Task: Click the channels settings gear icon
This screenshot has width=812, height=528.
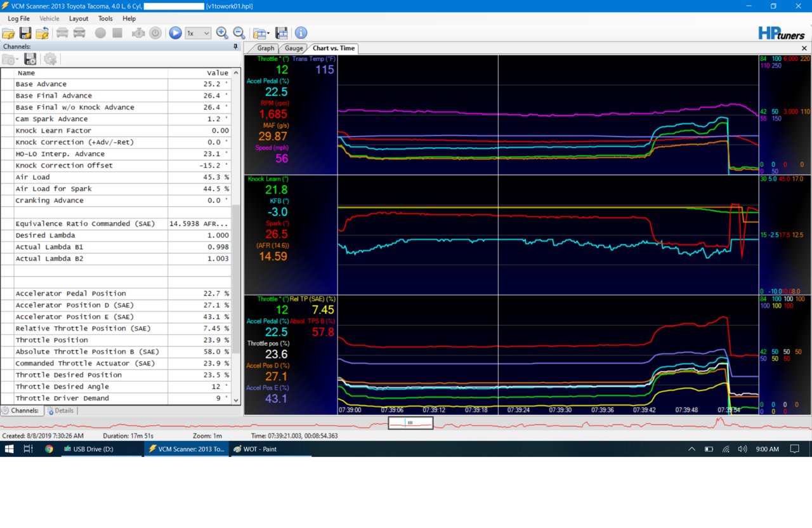Action: click(50, 59)
